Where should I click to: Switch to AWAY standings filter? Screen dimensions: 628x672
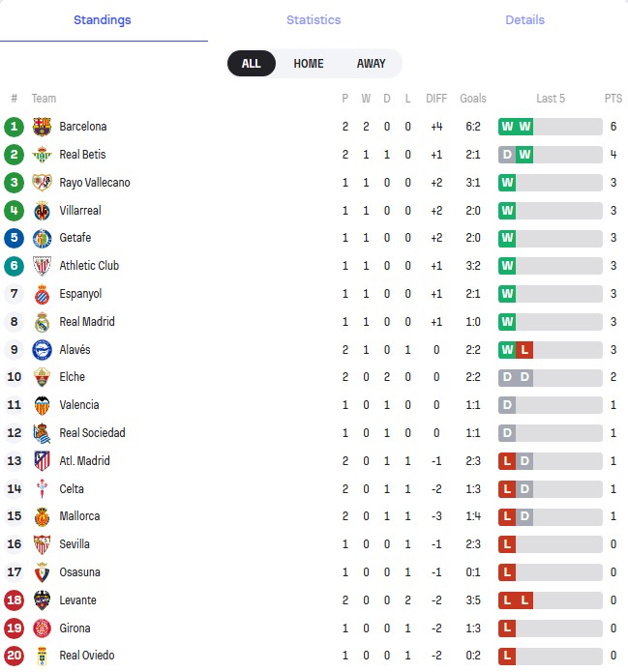click(x=371, y=64)
